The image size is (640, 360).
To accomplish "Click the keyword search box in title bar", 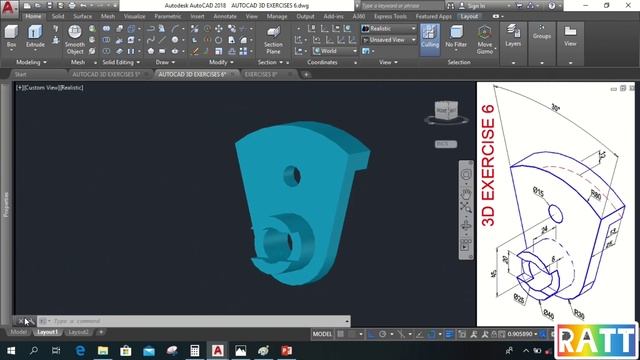I will click(402, 6).
